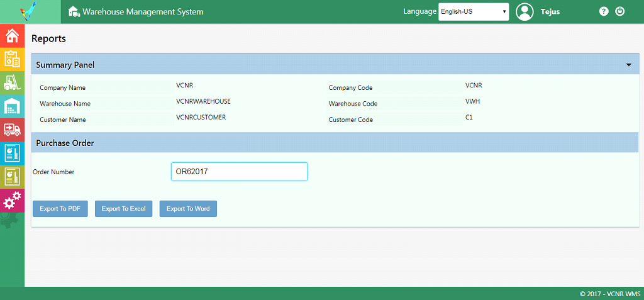Screen dimensions: 644x300
Task: Open the Home sidebar icon
Action: click(12, 36)
